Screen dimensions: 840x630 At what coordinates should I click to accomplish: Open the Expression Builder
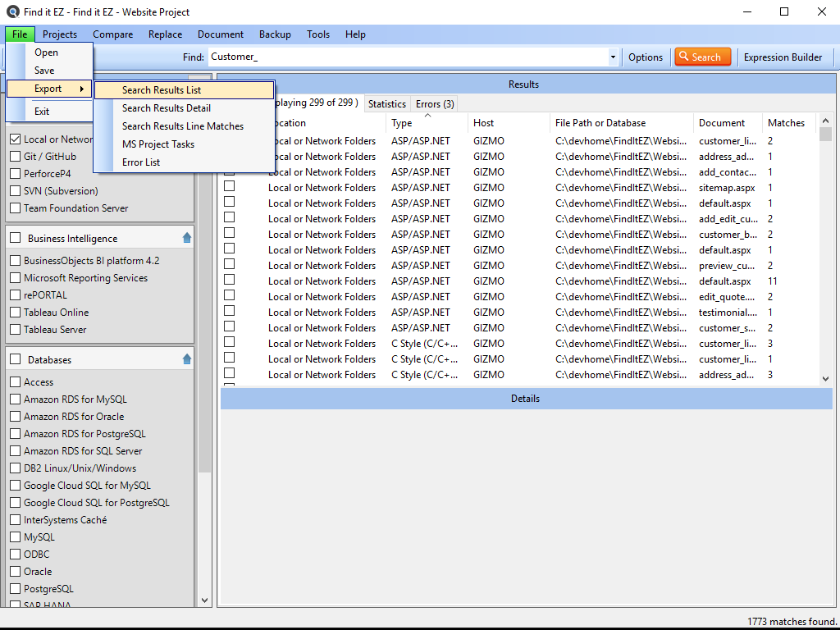click(x=783, y=57)
